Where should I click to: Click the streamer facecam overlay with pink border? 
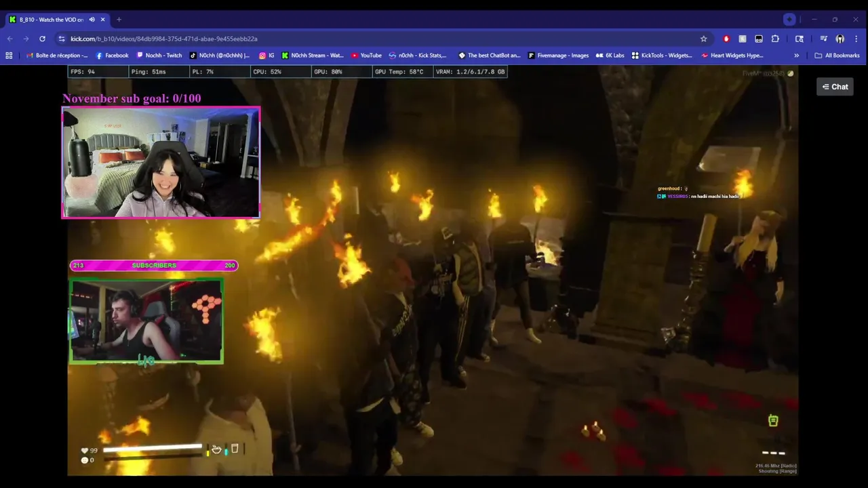[x=161, y=163]
